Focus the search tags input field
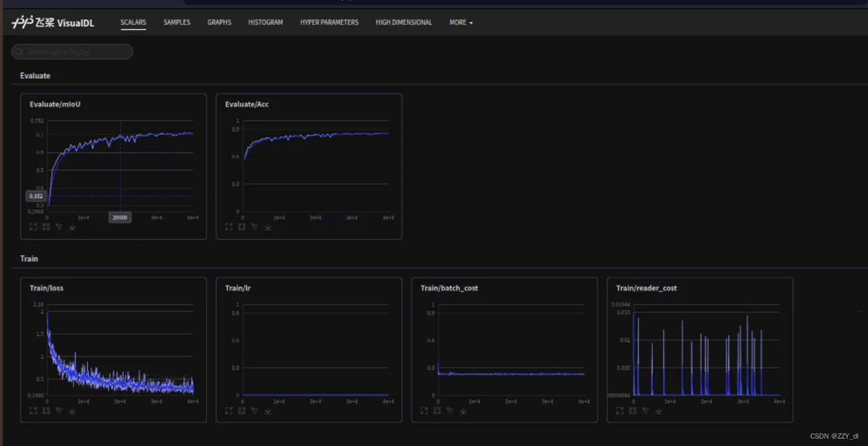 72,52
